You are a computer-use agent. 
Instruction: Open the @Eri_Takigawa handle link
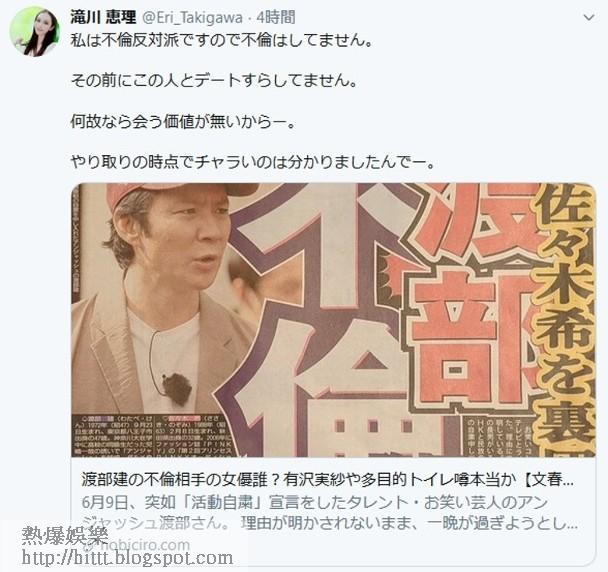click(191, 18)
